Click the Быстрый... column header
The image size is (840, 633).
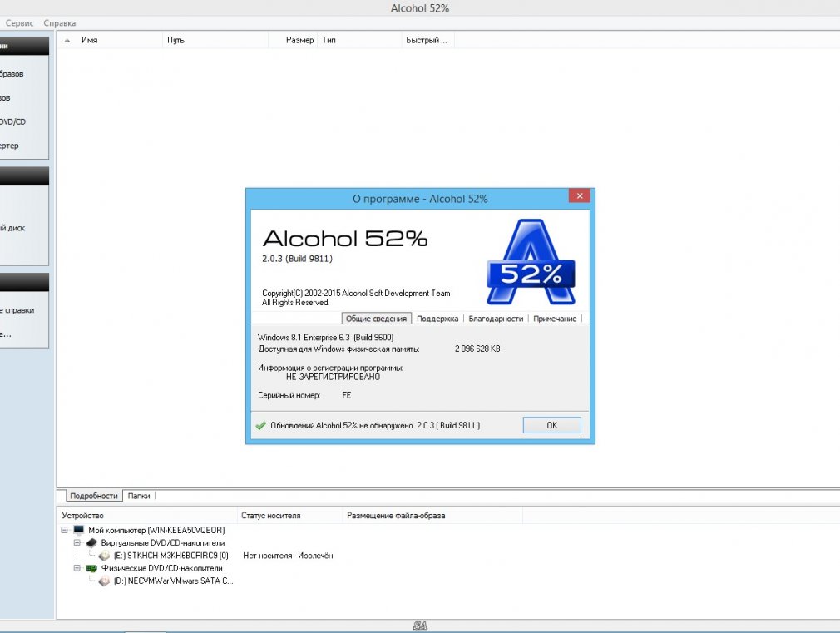(x=427, y=40)
